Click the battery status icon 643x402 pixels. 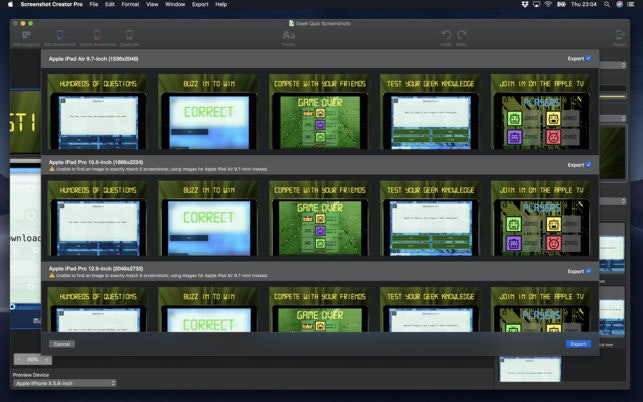(x=561, y=4)
